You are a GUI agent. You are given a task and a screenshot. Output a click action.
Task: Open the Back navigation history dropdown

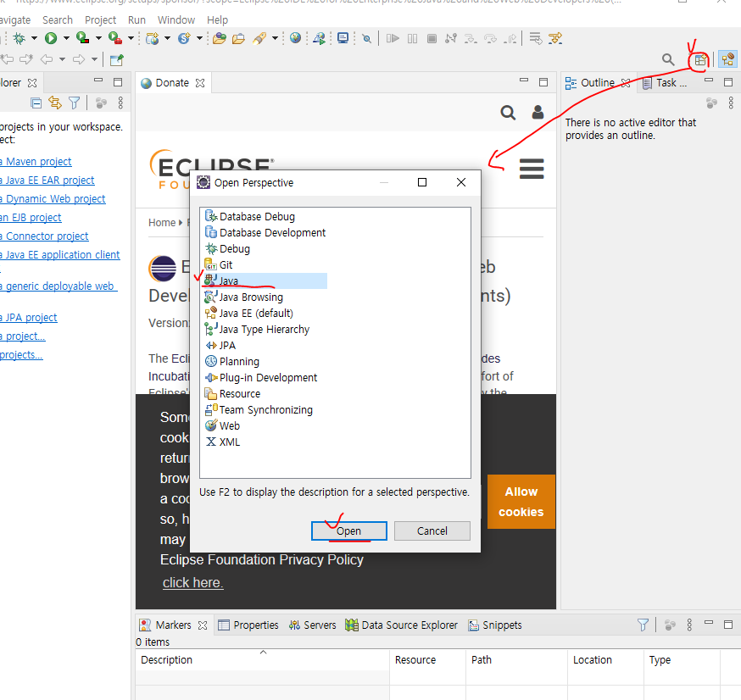tap(63, 59)
